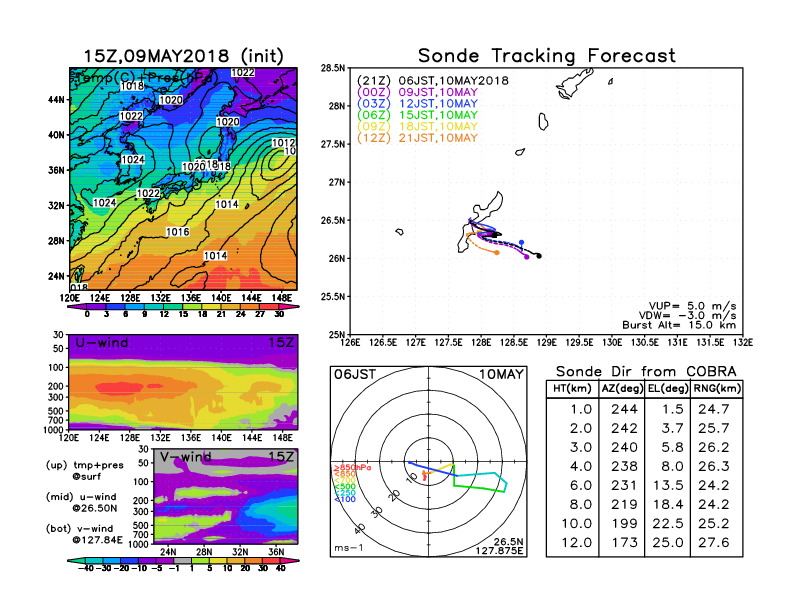Click range value 26.2 in the 3.0 km row
This screenshot has height=612, width=792.
(714, 447)
